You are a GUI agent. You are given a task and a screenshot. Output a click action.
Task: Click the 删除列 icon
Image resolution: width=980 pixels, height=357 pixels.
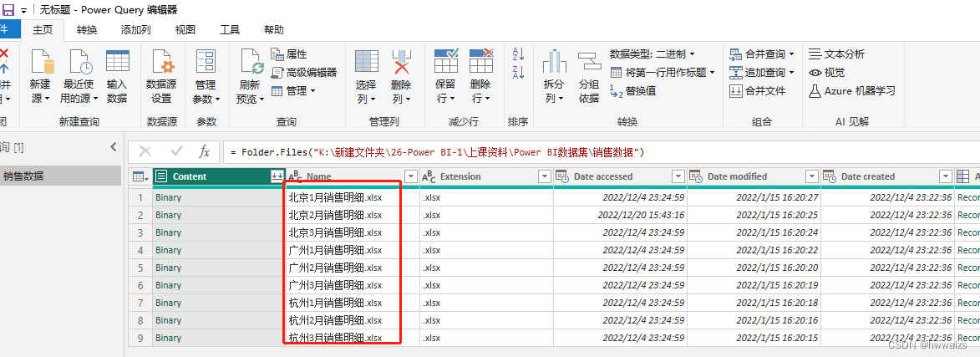coord(401,63)
